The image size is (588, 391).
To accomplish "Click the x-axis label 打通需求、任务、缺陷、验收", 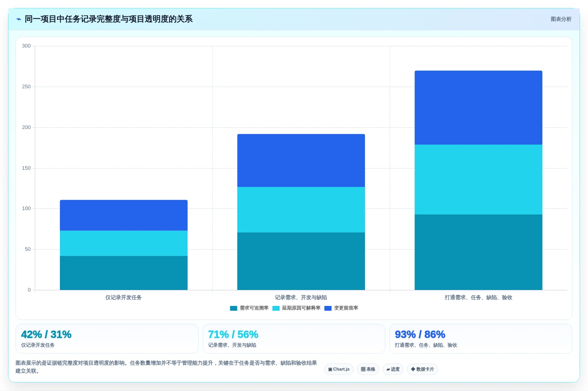I will (478, 298).
